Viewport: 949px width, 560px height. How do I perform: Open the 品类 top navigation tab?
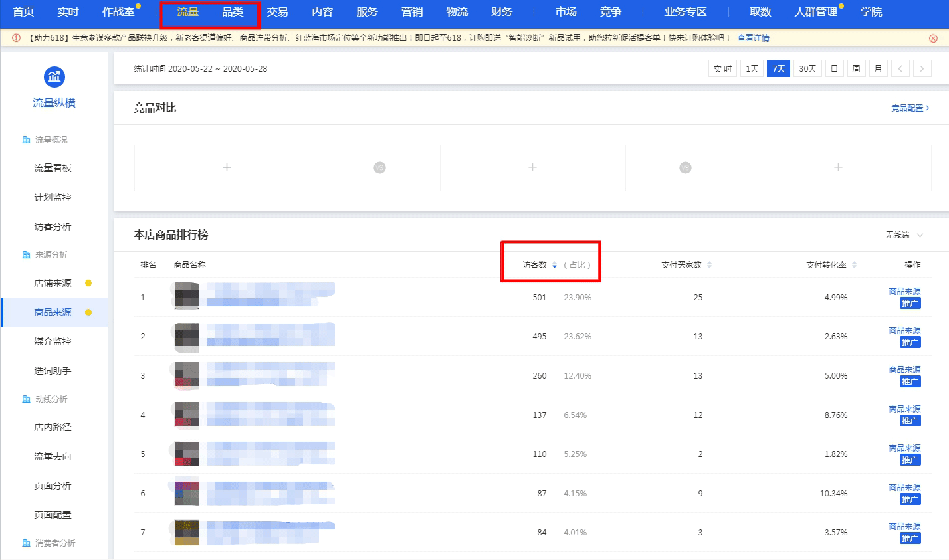coord(233,12)
